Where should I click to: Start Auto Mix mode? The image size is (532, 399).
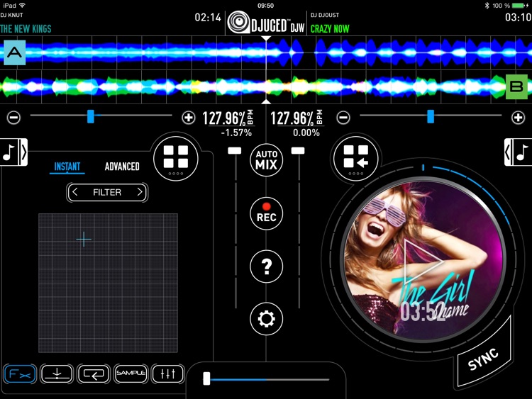coord(266,159)
